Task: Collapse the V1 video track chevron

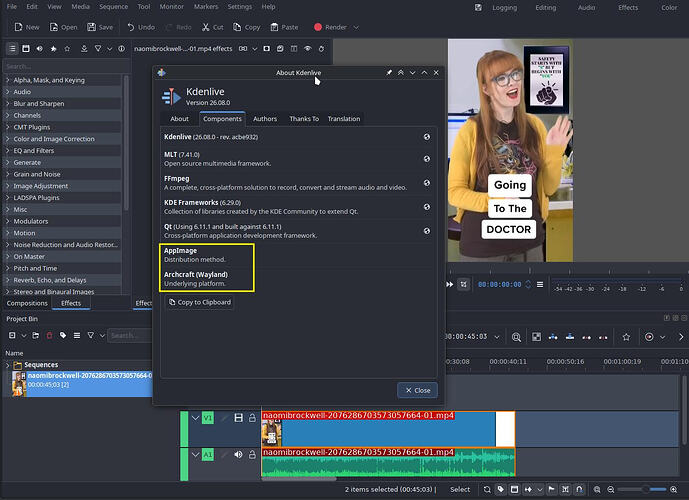Action: [195, 417]
